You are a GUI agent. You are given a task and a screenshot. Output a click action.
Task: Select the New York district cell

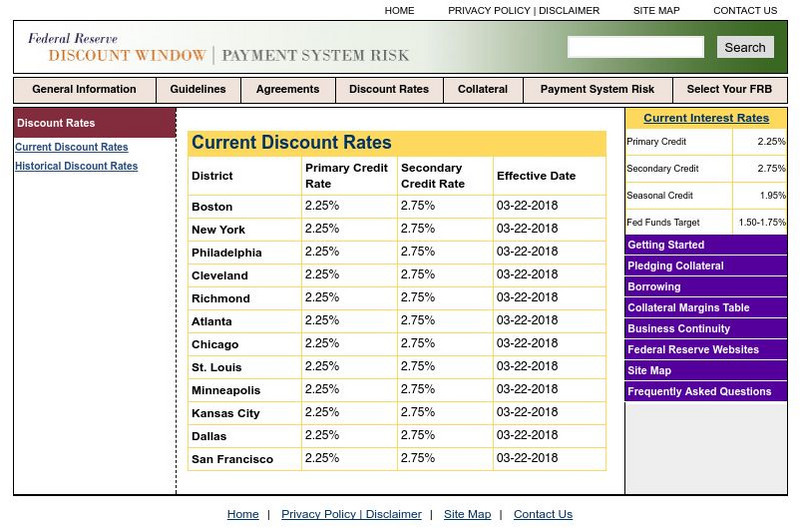(245, 230)
